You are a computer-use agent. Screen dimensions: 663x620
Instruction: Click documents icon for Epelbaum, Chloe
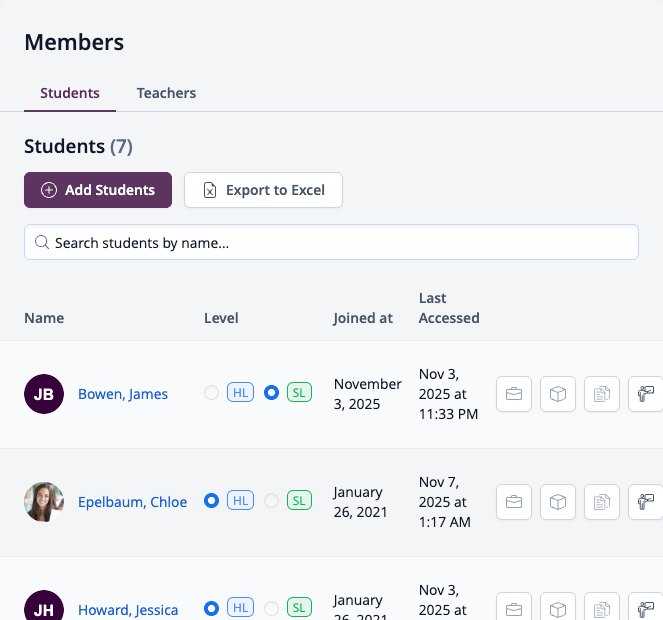[602, 502]
